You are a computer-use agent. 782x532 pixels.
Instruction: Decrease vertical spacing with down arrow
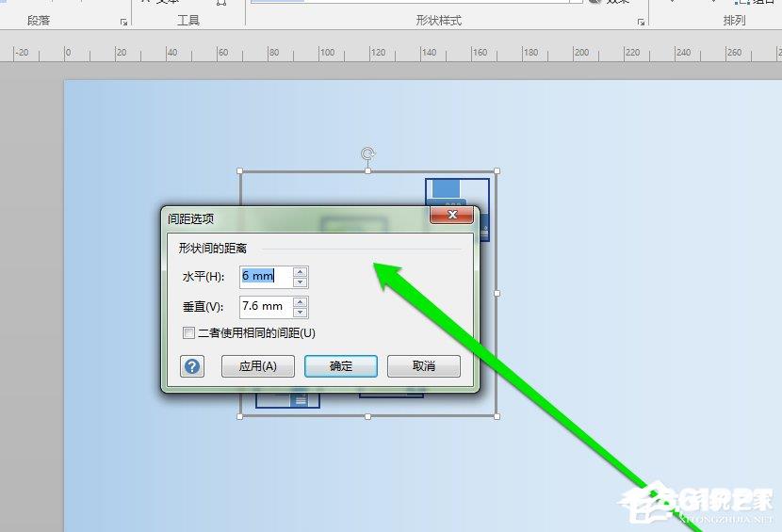pos(301,312)
